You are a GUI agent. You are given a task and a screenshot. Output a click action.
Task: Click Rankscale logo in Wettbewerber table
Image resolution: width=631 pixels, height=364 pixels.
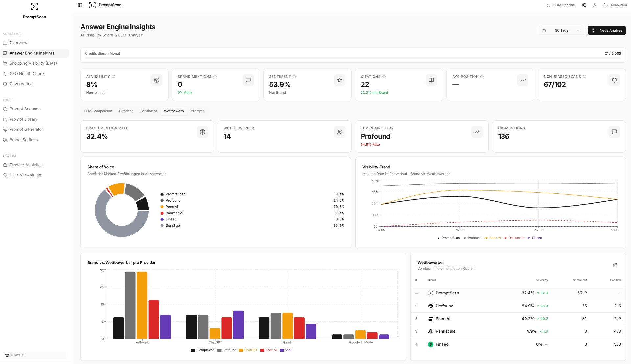click(x=431, y=332)
